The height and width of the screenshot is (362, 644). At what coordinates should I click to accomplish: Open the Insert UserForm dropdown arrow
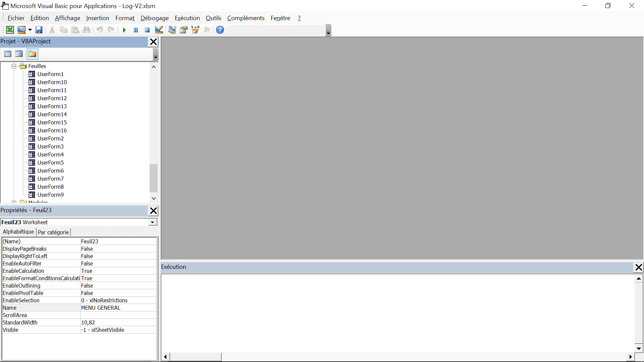[x=30, y=30]
